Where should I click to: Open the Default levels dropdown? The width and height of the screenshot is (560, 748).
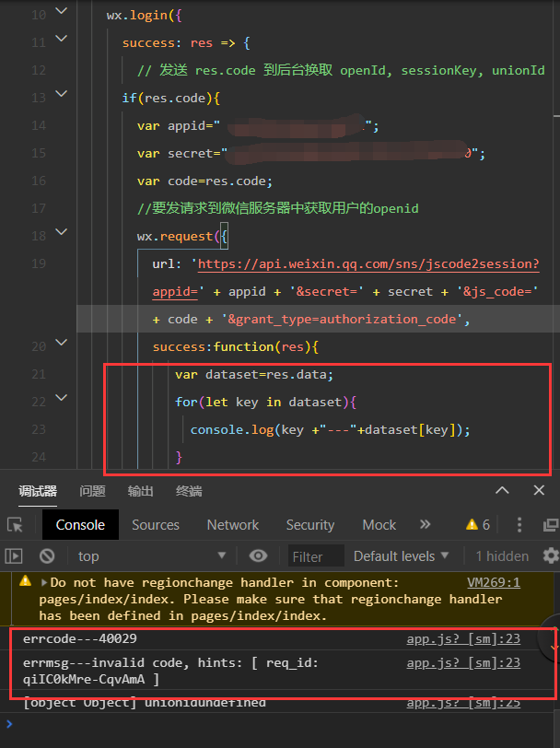tap(402, 555)
